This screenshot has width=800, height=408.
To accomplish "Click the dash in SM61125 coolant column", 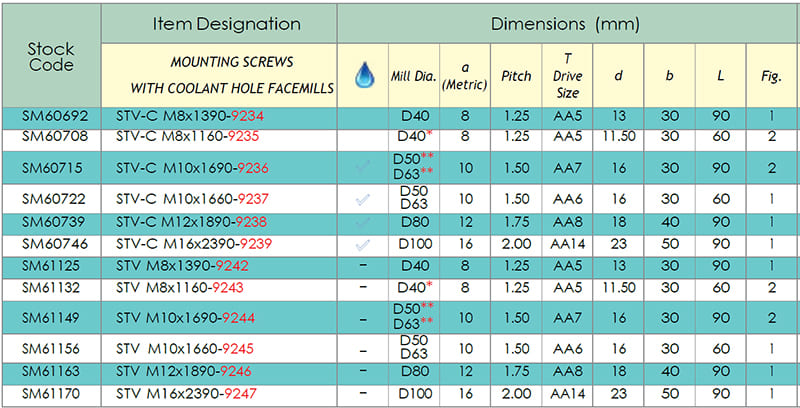I will (362, 266).
